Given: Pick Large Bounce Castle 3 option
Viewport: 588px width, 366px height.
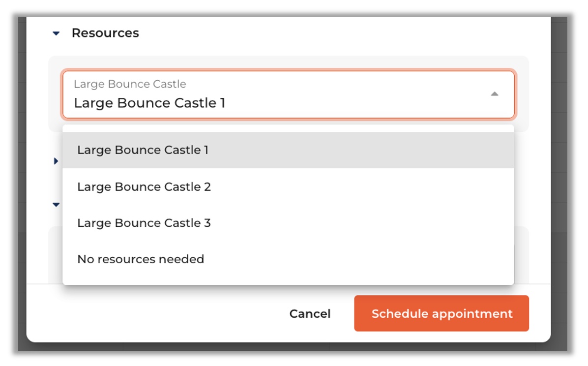Looking at the screenshot, I should tap(144, 223).
